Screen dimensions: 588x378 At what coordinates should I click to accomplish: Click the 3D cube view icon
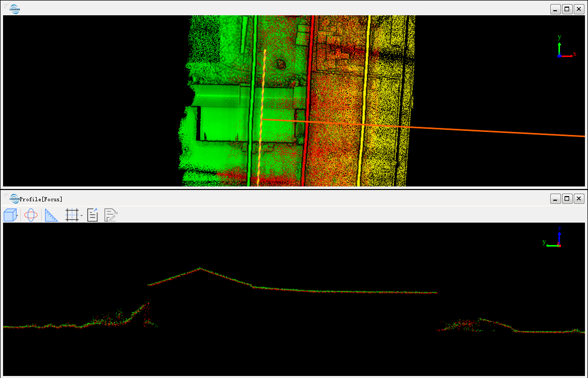pos(10,215)
